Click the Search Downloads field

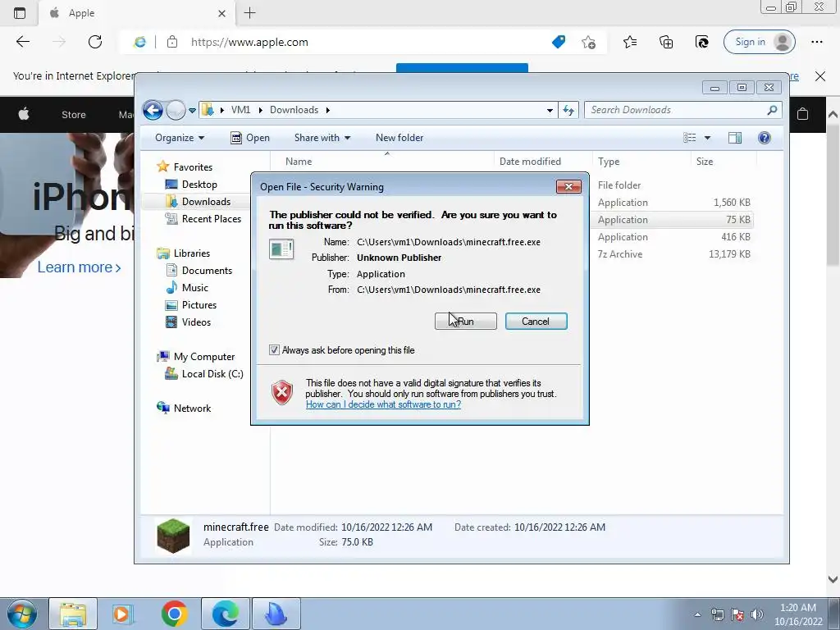pos(676,110)
